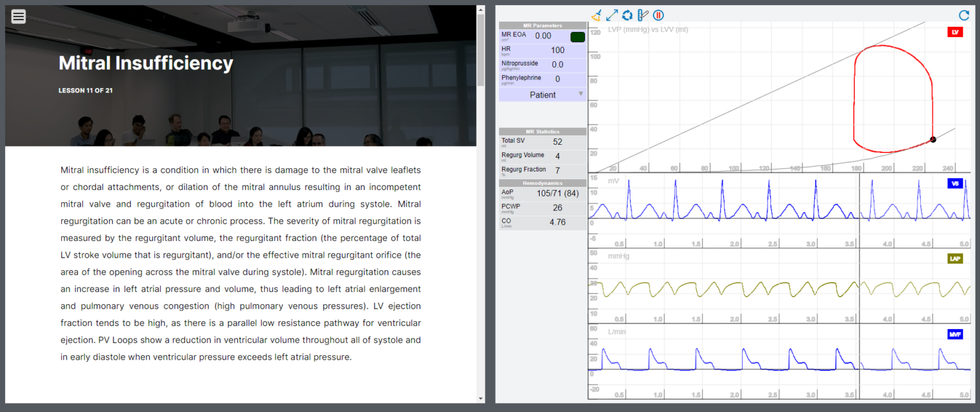This screenshot has width=980, height=412.
Task: Click the diagonal double-arrow autoscale icon
Action: (x=612, y=15)
